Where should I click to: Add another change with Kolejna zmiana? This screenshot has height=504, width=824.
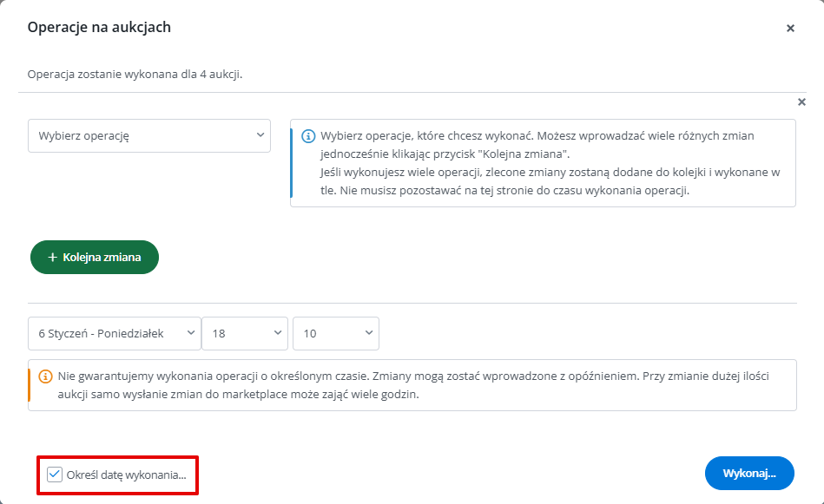[x=95, y=258]
